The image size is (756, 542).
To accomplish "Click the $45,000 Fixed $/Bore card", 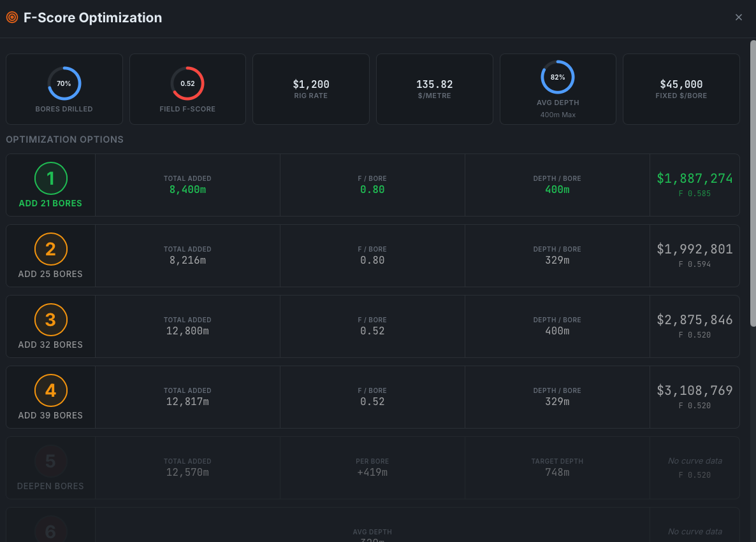I will pos(681,89).
